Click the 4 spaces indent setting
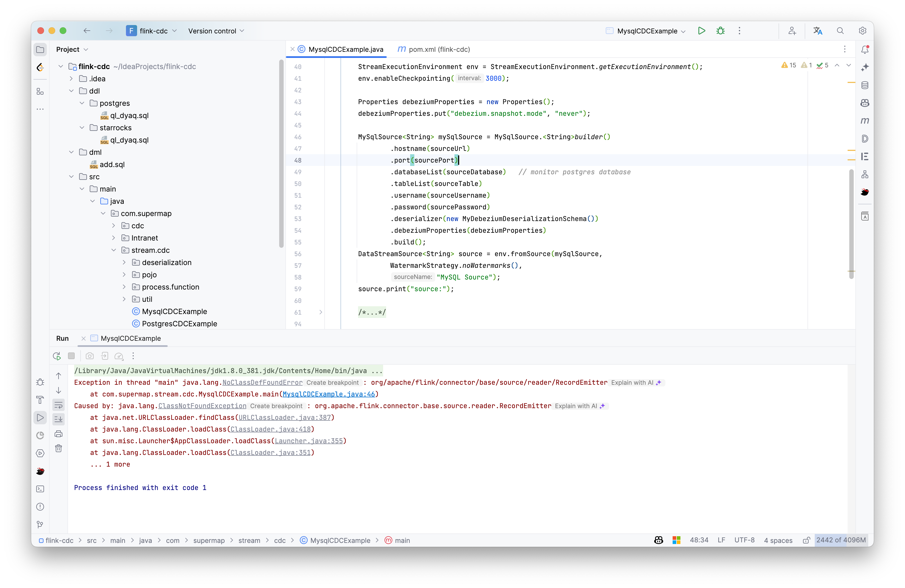The height and width of the screenshot is (588, 905). (x=778, y=540)
